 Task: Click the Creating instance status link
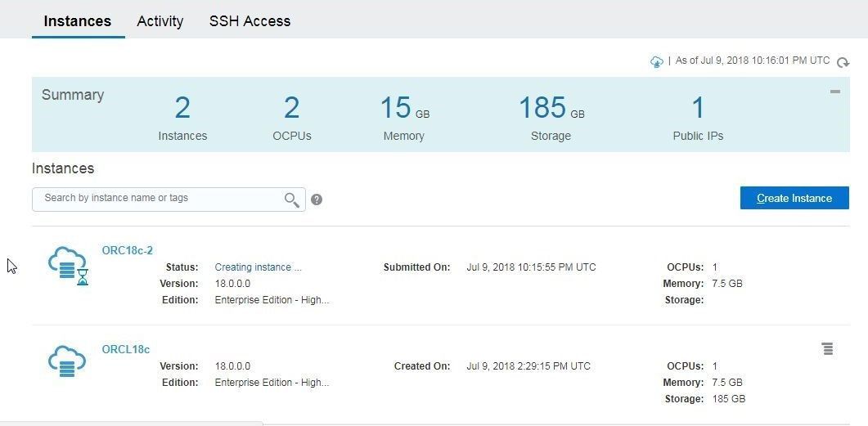tap(258, 267)
